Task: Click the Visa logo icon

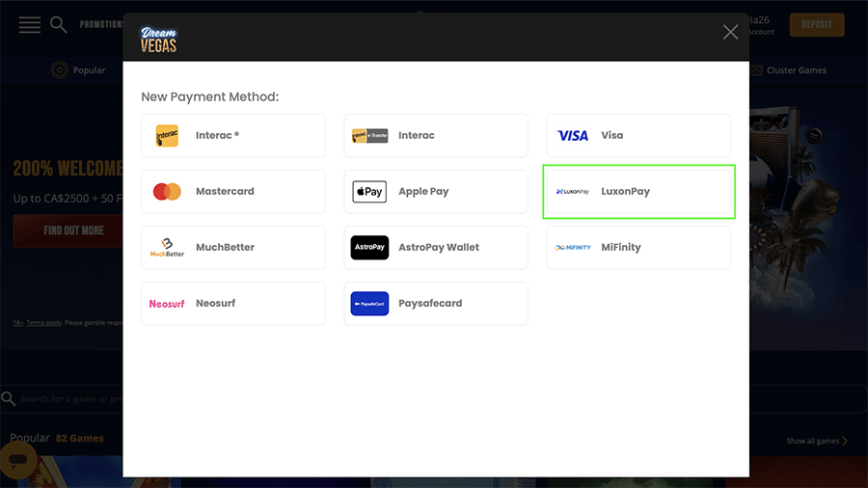Action: (x=572, y=136)
